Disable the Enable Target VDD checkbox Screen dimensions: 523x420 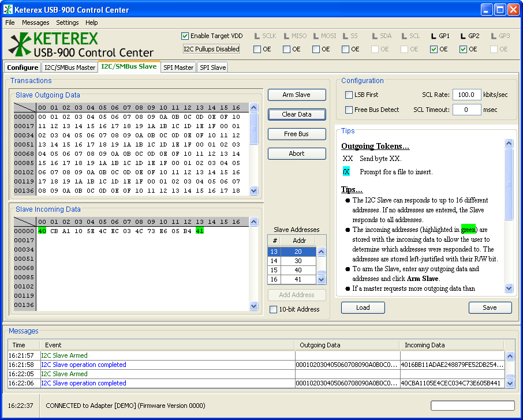(x=185, y=36)
